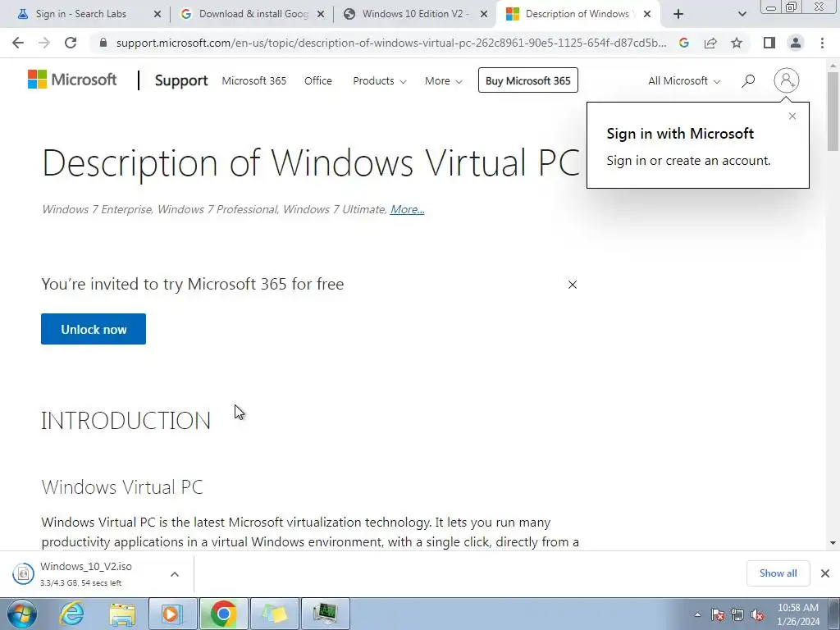Close the Search Labs tab
The image size is (840, 630).
(x=157, y=15)
